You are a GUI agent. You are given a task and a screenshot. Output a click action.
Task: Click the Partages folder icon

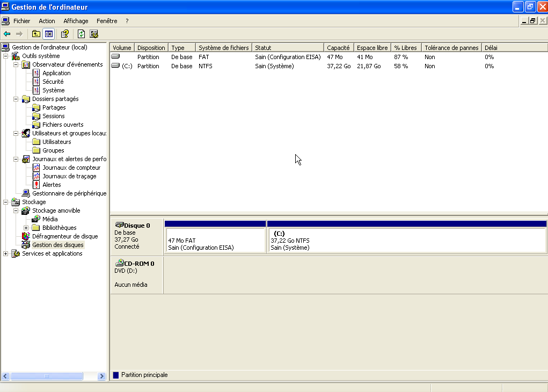point(36,107)
